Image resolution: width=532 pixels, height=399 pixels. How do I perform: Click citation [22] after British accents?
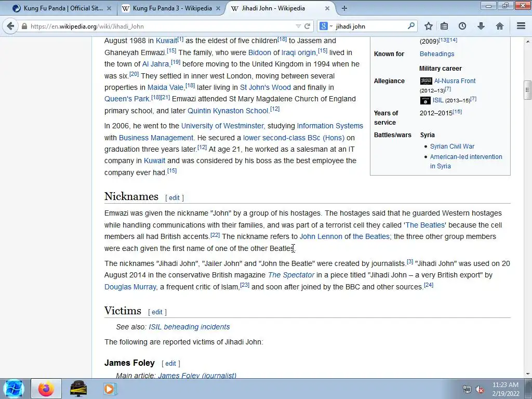coord(215,235)
